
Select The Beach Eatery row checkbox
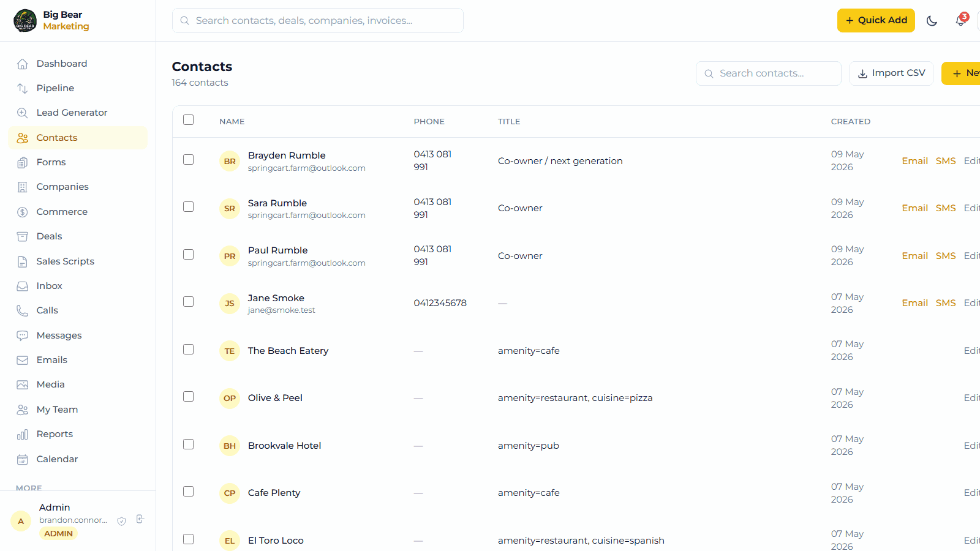189,349
